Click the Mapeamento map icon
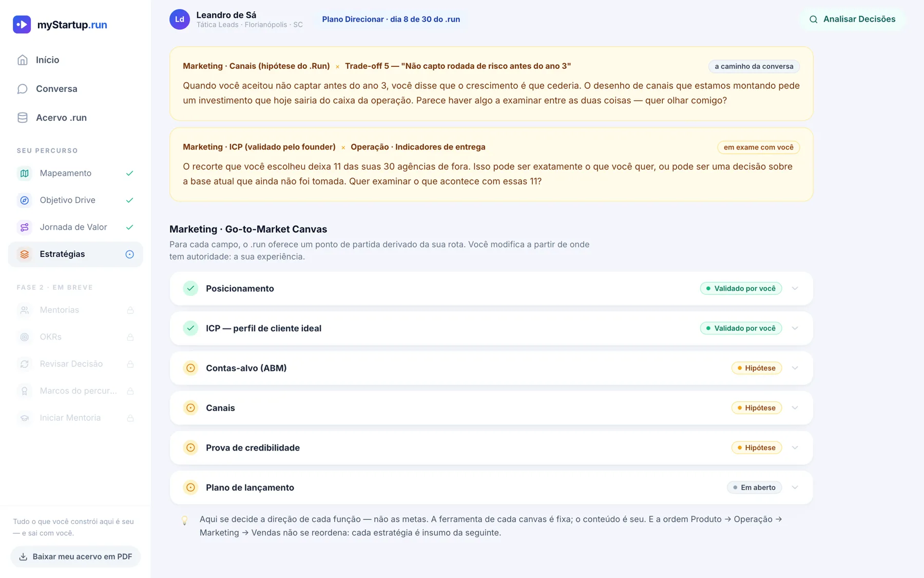The height and width of the screenshot is (578, 924). [24, 173]
